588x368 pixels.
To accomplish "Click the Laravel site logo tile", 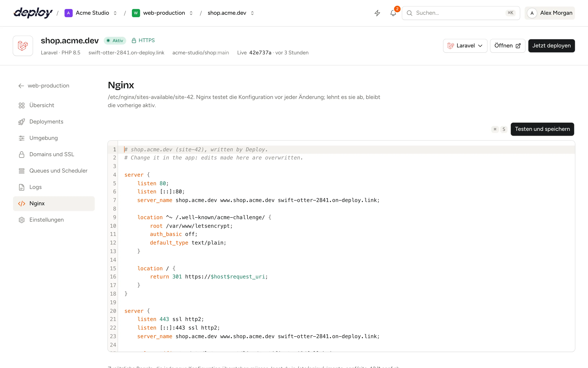I will coord(23,46).
